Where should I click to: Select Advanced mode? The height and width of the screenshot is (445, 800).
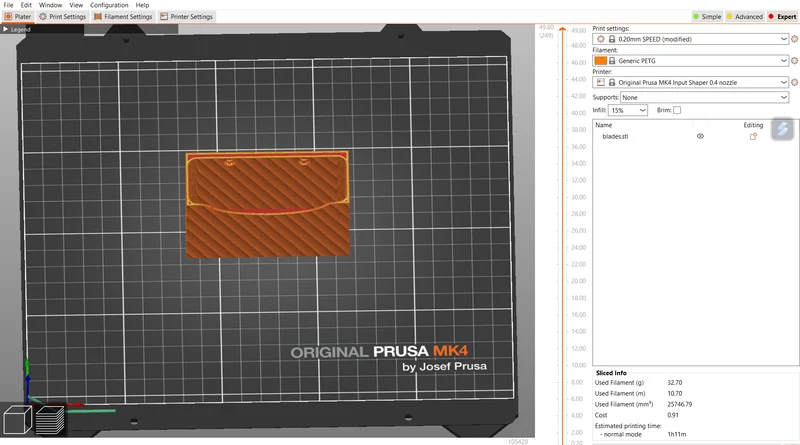pyautogui.click(x=744, y=16)
